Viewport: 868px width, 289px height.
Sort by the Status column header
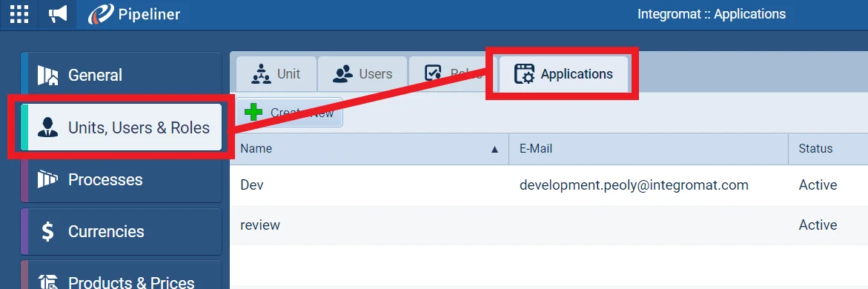[x=828, y=149]
